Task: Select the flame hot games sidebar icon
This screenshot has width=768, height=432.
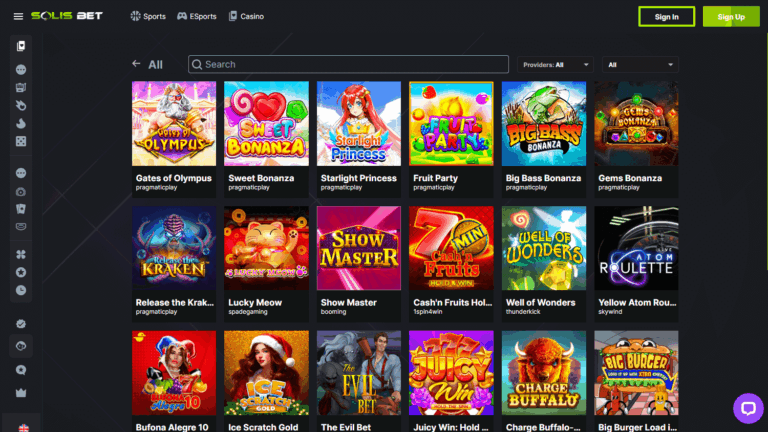Action: point(21,123)
